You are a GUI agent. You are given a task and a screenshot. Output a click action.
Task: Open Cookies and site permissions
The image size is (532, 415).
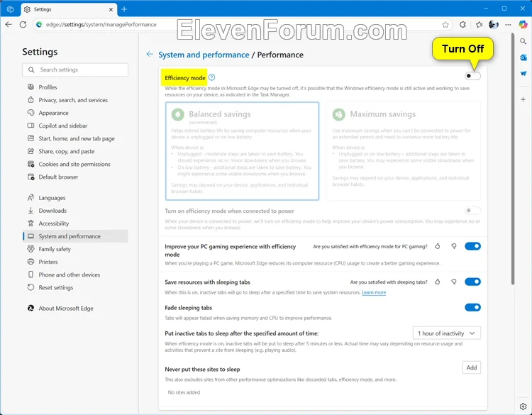(x=75, y=165)
